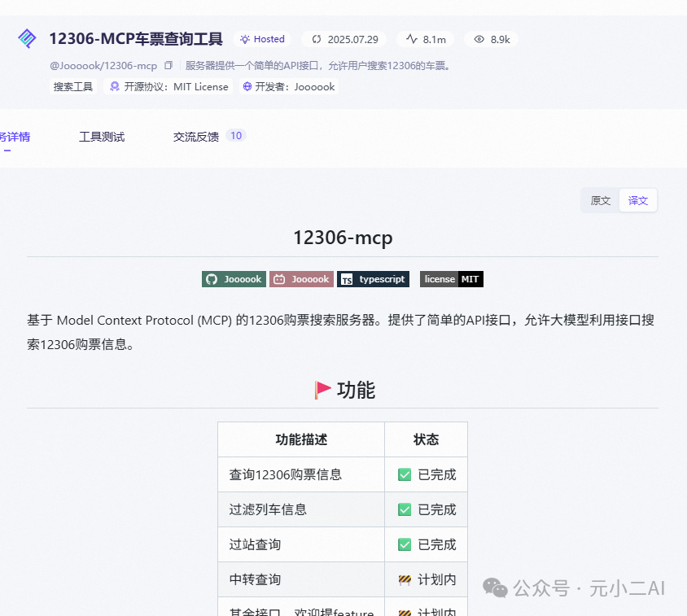Click the 功能 section heading
The width and height of the screenshot is (687, 616).
pyautogui.click(x=356, y=390)
